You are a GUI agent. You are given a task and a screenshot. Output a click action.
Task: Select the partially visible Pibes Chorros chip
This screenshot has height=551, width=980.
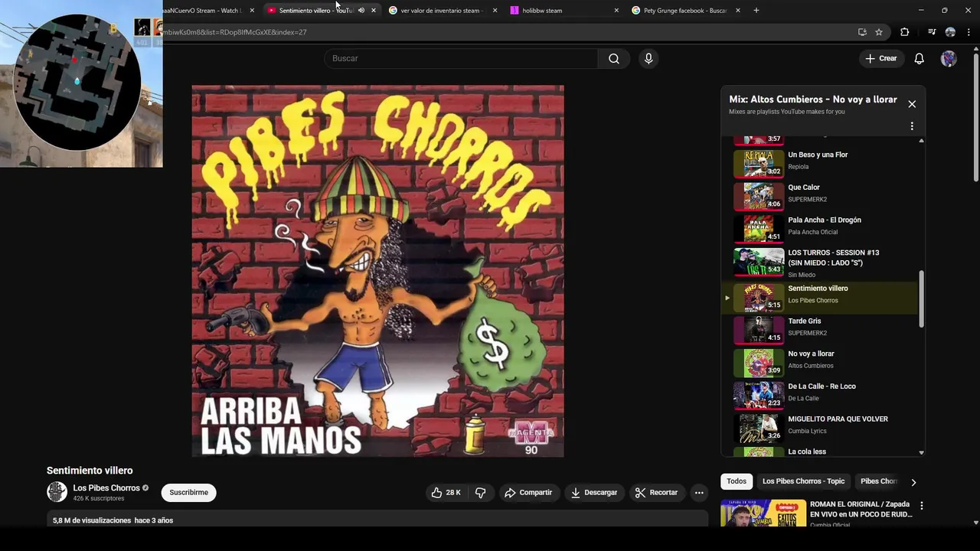(878, 481)
